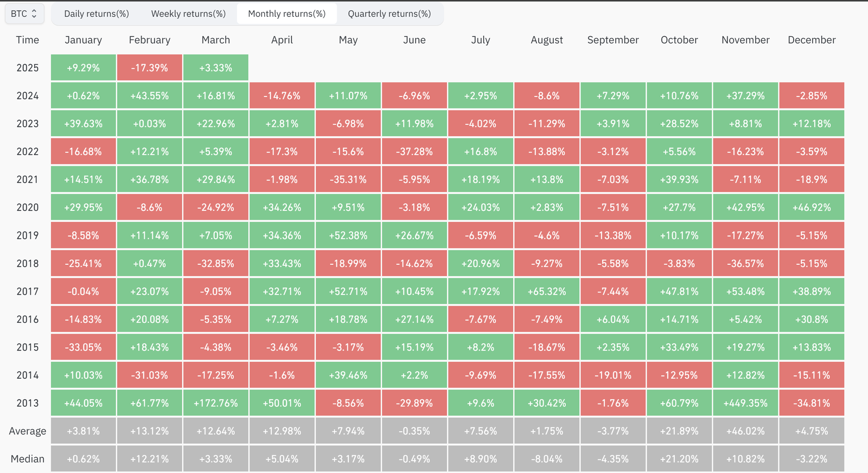Click the Median row label
Screen dimensions: 868x473
click(27, 458)
